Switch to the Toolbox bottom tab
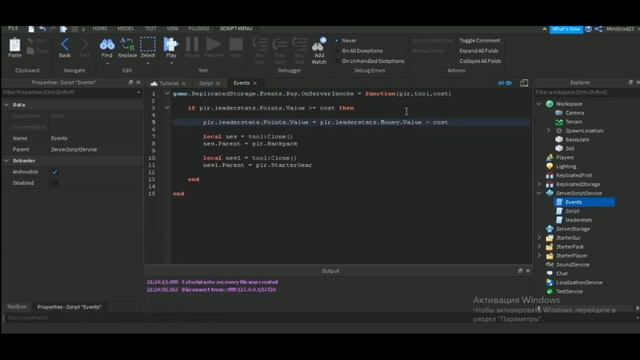The image size is (640, 360). click(17, 307)
